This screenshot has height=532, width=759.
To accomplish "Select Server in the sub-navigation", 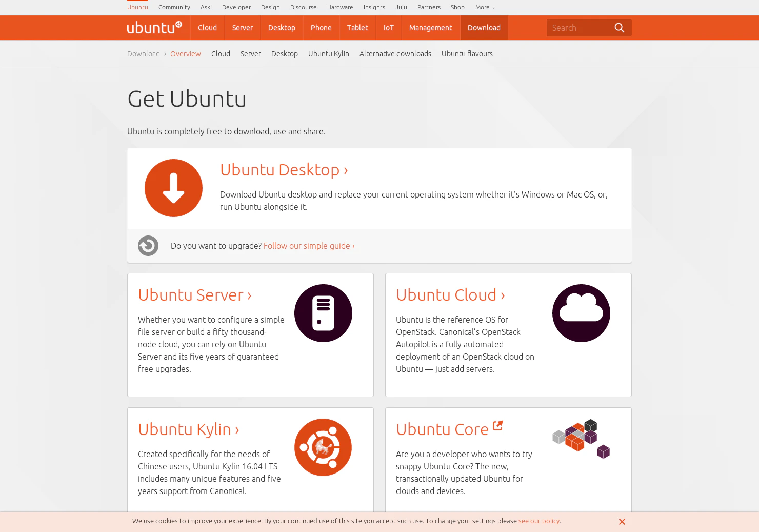I will 251,54.
